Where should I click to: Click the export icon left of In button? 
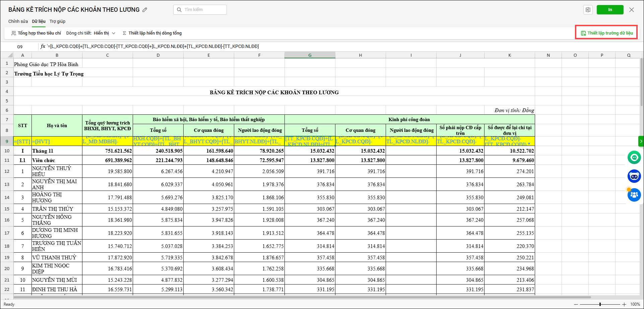(x=588, y=10)
